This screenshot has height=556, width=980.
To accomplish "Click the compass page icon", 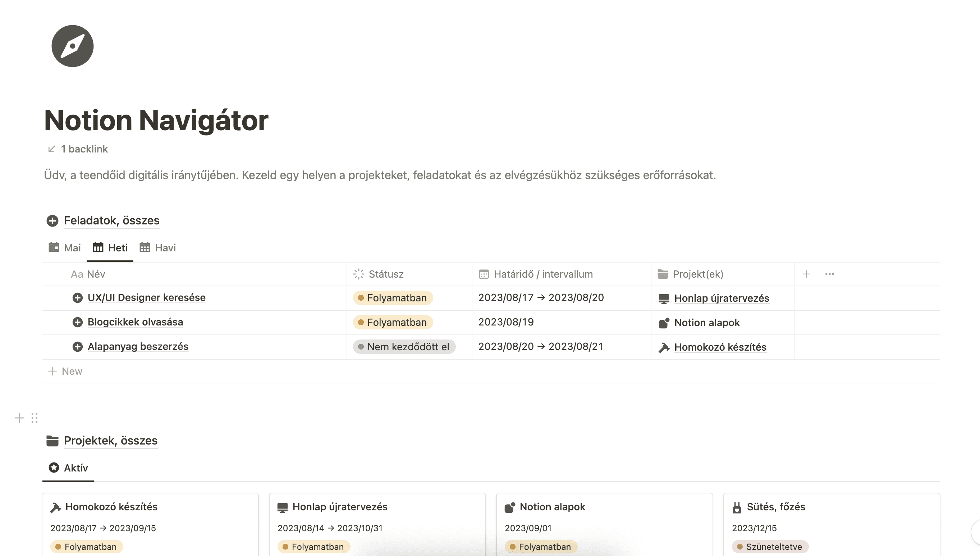I will pos(73,46).
